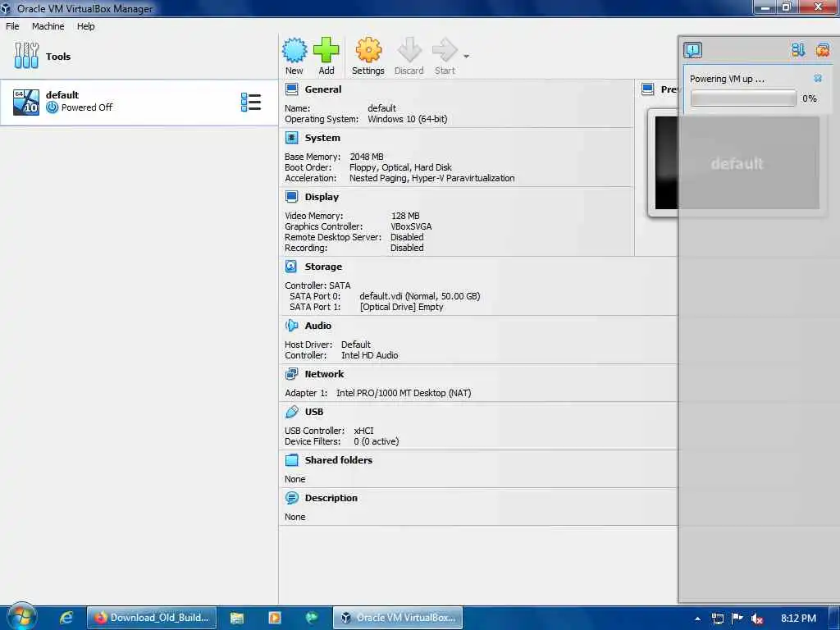Click the Description section speech icon
This screenshot has height=630, width=840.
[291, 498]
